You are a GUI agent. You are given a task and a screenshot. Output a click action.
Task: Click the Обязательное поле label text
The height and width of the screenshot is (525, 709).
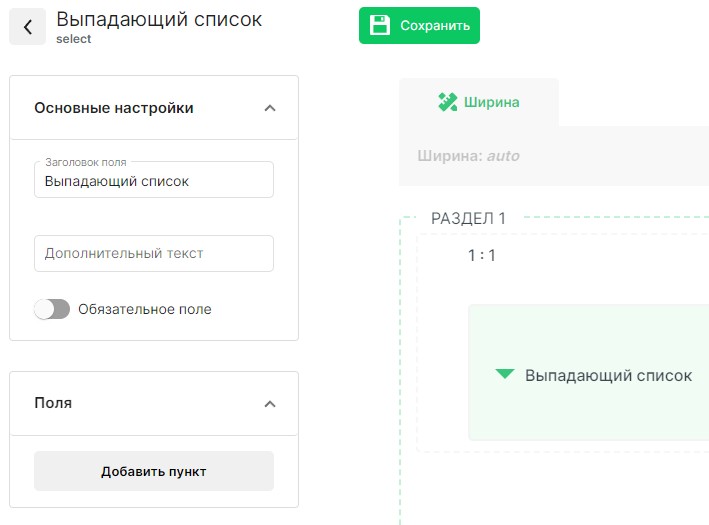(x=145, y=309)
